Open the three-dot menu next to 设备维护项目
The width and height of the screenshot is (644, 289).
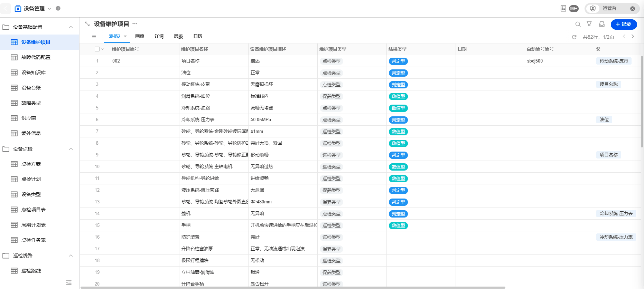[135, 24]
